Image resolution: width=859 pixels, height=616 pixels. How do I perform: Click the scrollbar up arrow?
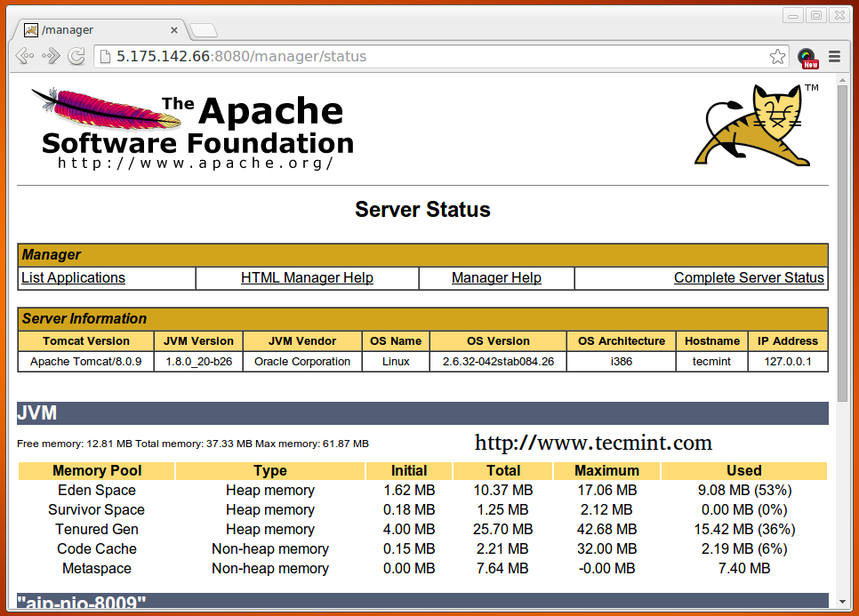pos(842,80)
